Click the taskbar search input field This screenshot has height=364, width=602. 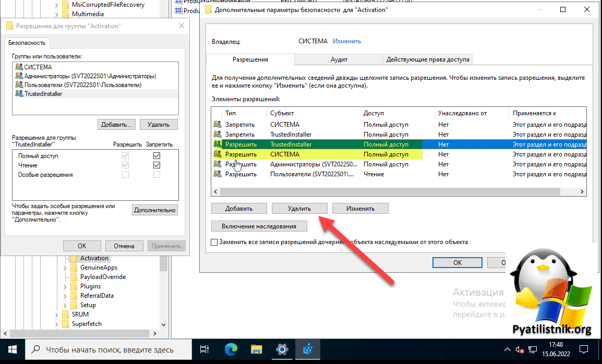(x=110, y=350)
